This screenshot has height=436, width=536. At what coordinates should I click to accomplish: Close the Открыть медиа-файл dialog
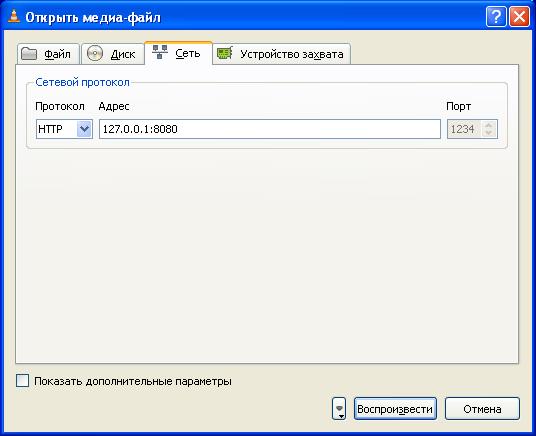pyautogui.click(x=519, y=16)
